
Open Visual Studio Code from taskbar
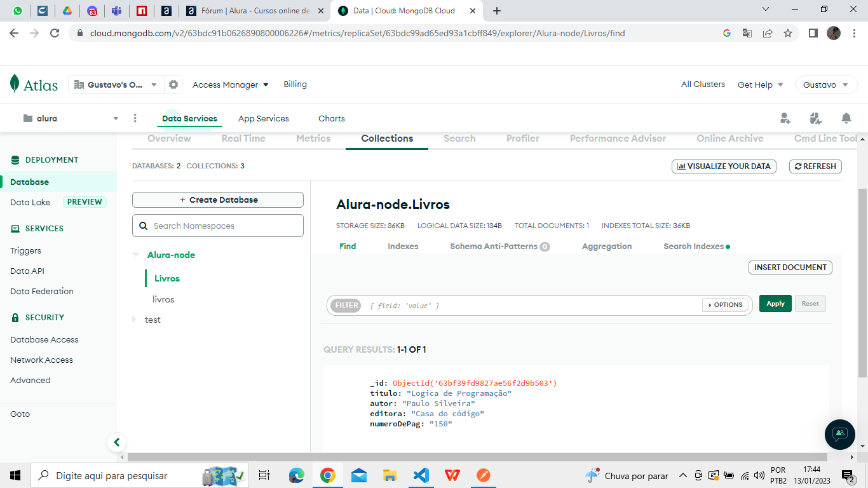(421, 475)
